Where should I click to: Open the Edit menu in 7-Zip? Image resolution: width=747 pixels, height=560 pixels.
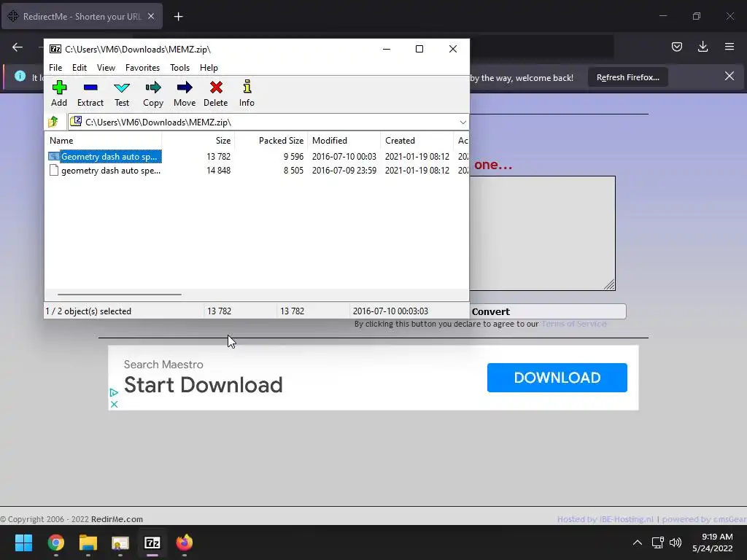[x=79, y=68]
